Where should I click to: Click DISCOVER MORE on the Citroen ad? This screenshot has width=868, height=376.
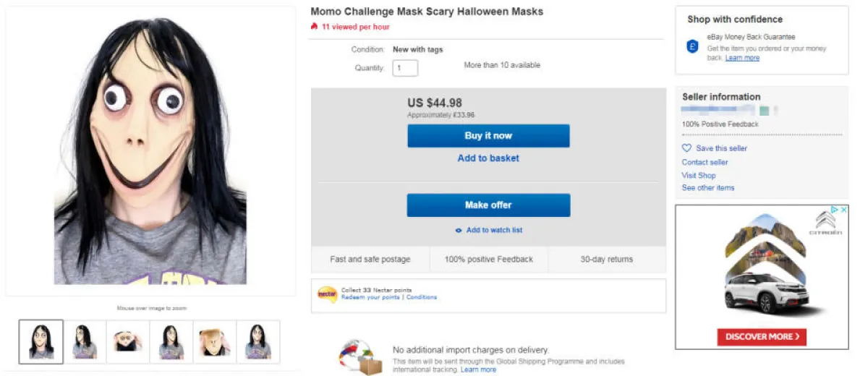click(x=762, y=337)
